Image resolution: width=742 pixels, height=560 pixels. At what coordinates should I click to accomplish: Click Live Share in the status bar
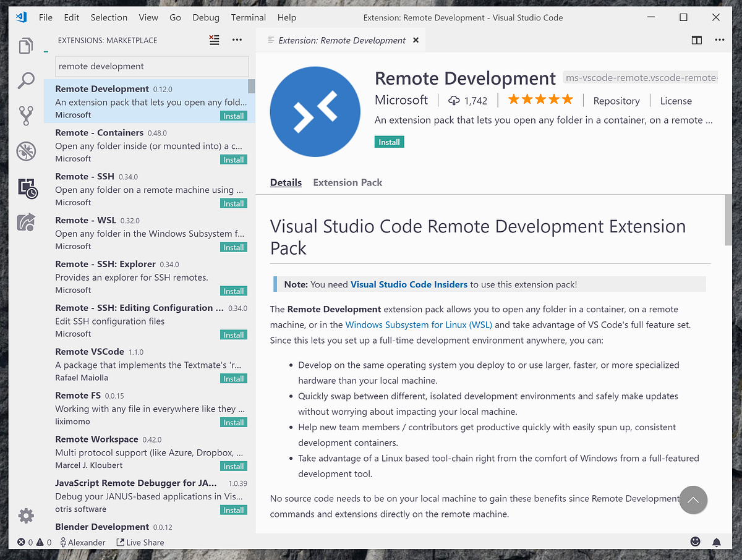pos(140,542)
